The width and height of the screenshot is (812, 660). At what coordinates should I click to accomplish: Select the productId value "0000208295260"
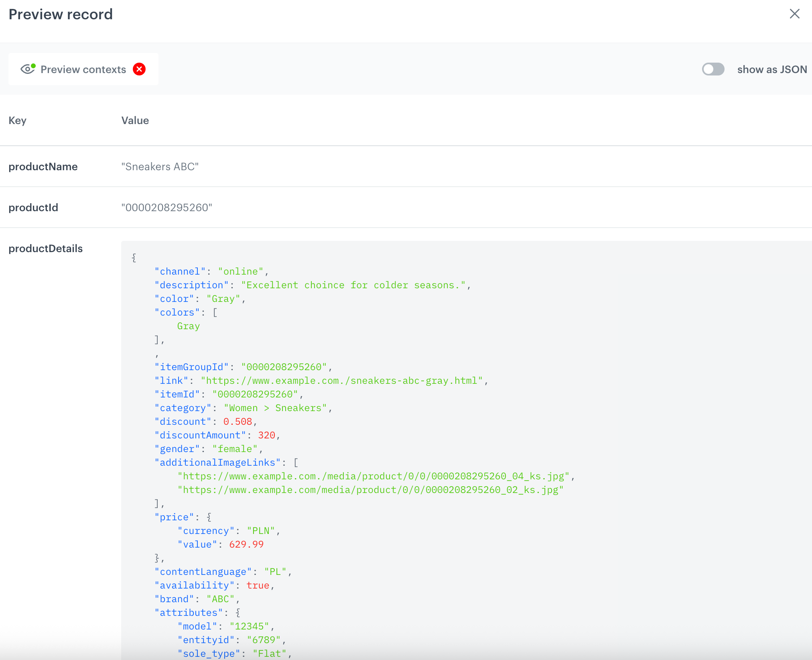pyautogui.click(x=167, y=208)
